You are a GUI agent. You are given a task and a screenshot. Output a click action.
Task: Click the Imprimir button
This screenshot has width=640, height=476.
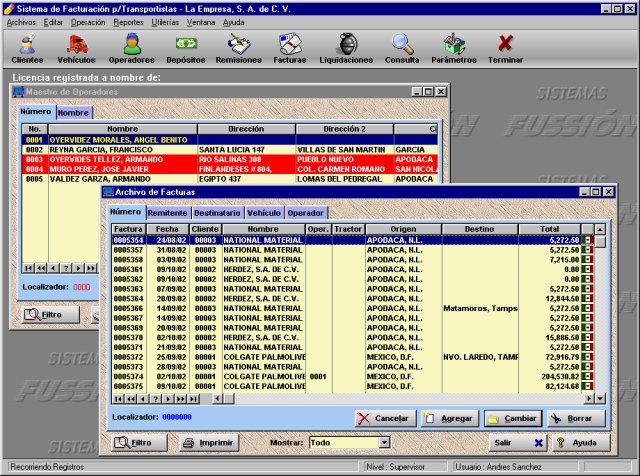[209, 442]
